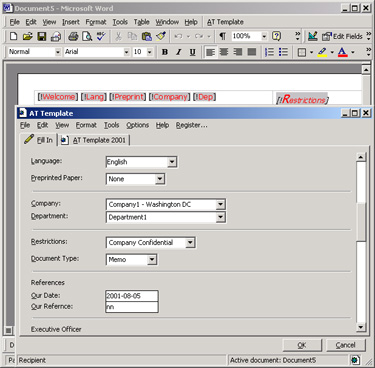Run Spelling and Grammar check icon
Viewport: 375px width, 368px height.
101,36
